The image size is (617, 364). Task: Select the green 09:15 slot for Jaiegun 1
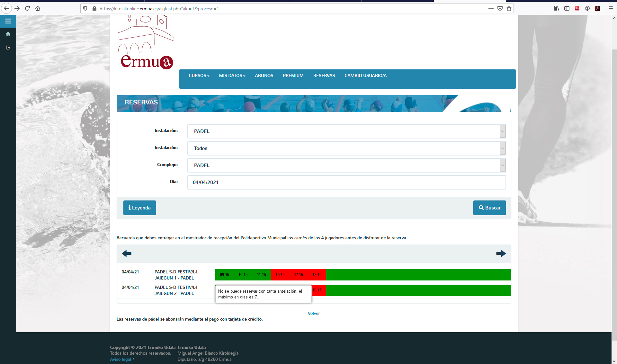224,275
